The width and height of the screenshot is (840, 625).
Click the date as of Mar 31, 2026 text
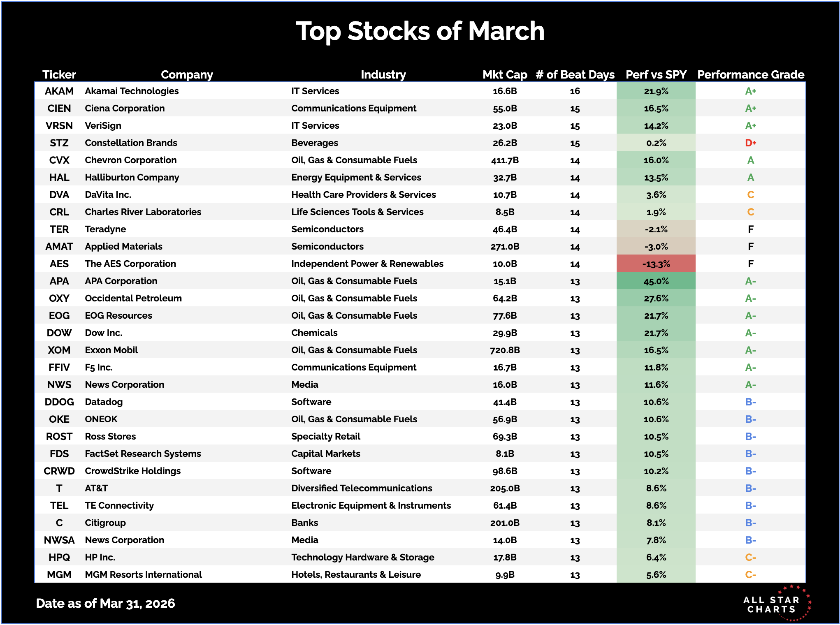105,603
